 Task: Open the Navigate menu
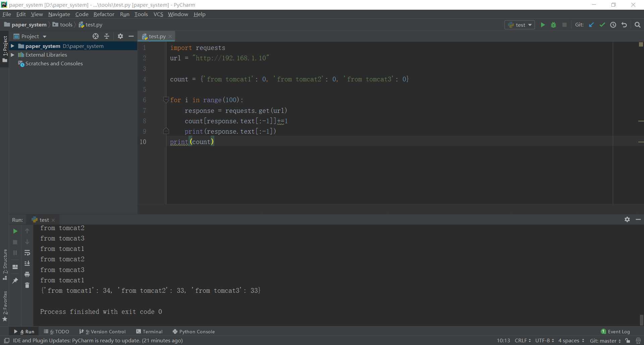click(x=59, y=14)
